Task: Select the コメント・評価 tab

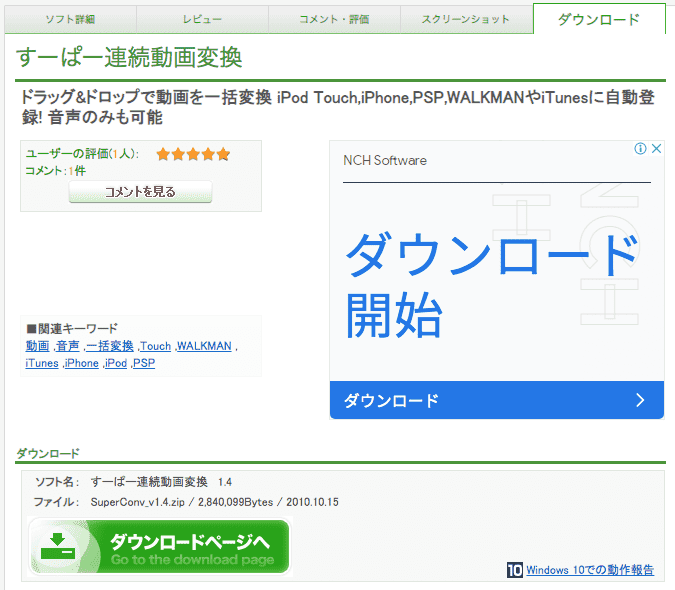Action: pyautogui.click(x=335, y=19)
